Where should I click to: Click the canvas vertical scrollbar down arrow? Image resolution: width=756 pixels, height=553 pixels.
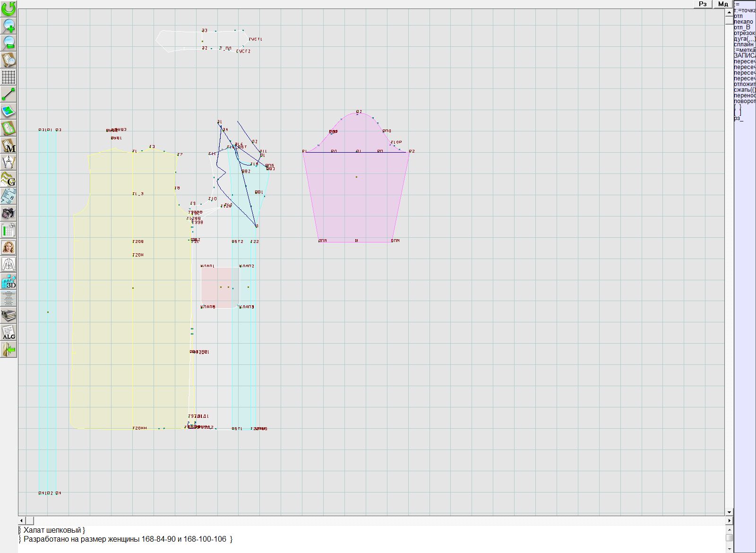[729, 512]
